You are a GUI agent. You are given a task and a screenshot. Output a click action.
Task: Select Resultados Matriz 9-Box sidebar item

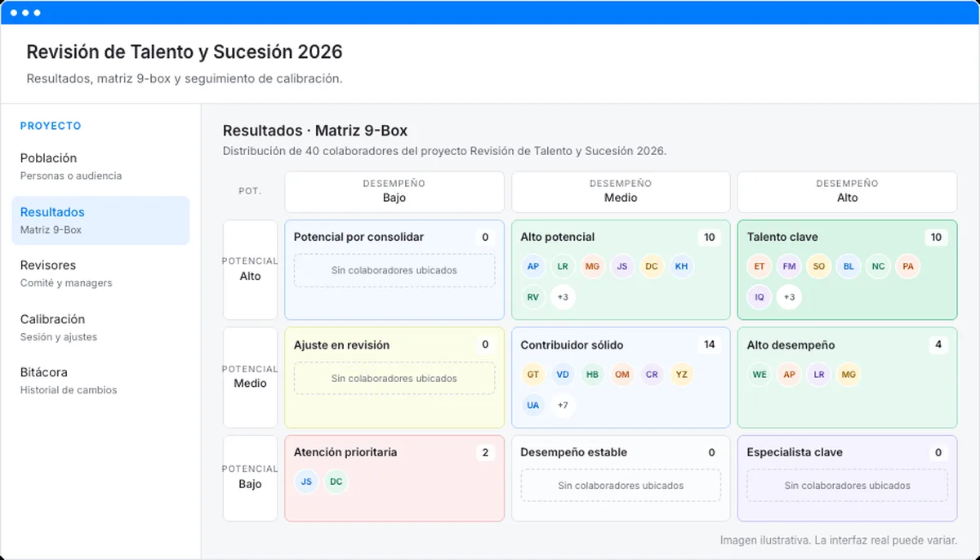(x=100, y=220)
